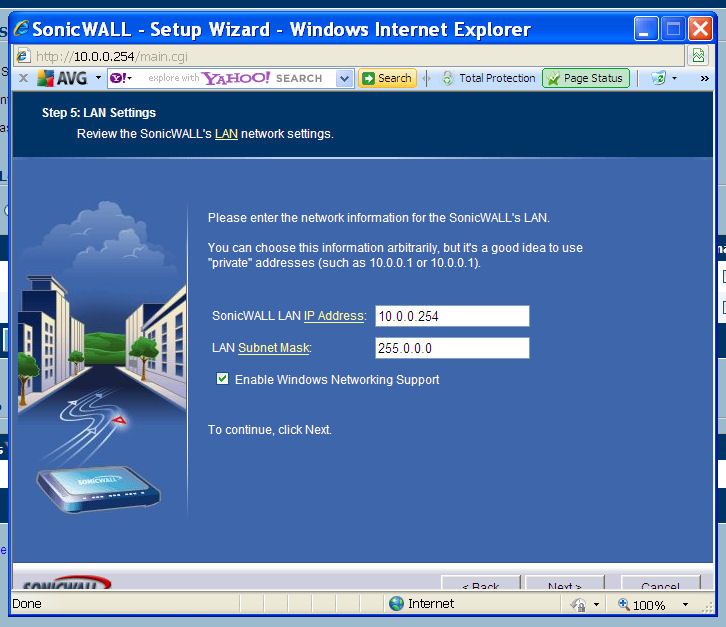
Task: Edit the LAN Subnet Mask field
Action: click(452, 348)
